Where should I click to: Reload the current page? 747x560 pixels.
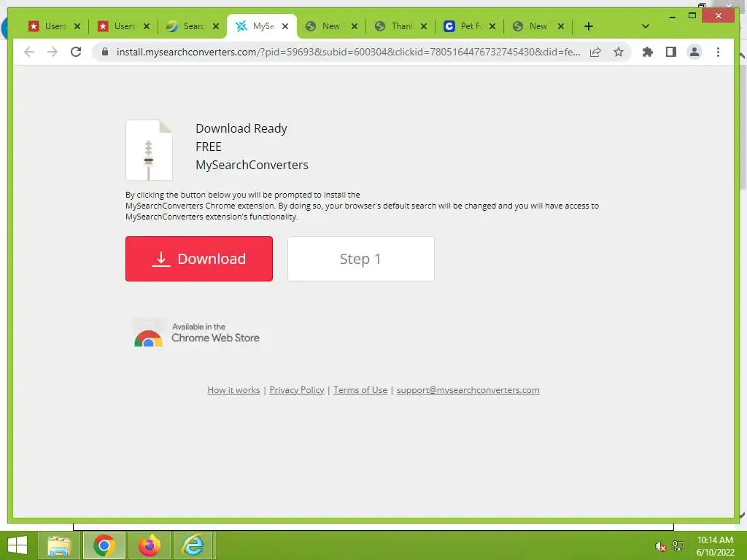pos(76,52)
